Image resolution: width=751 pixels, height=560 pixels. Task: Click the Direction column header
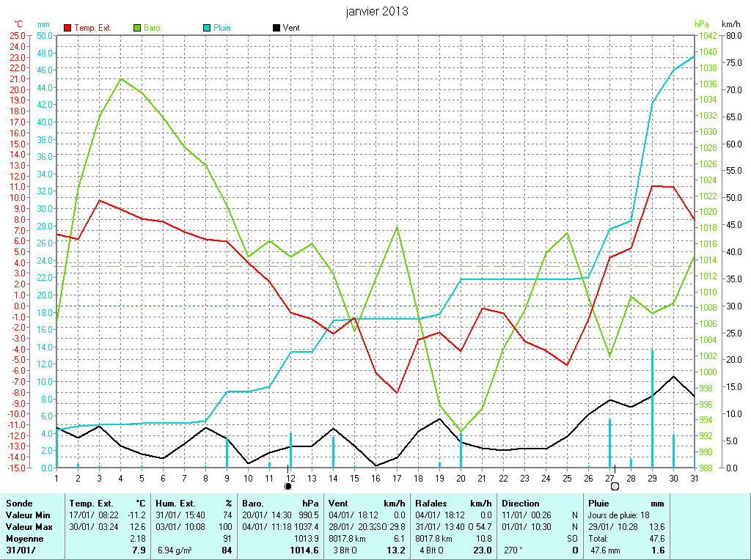[x=521, y=504]
